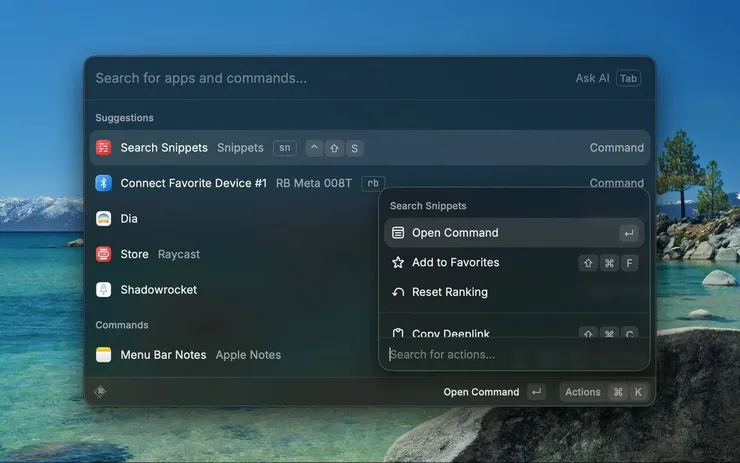The image size is (740, 463).
Task: Click the Bluetooth Connect Favorite Device icon
Action: coord(103,183)
